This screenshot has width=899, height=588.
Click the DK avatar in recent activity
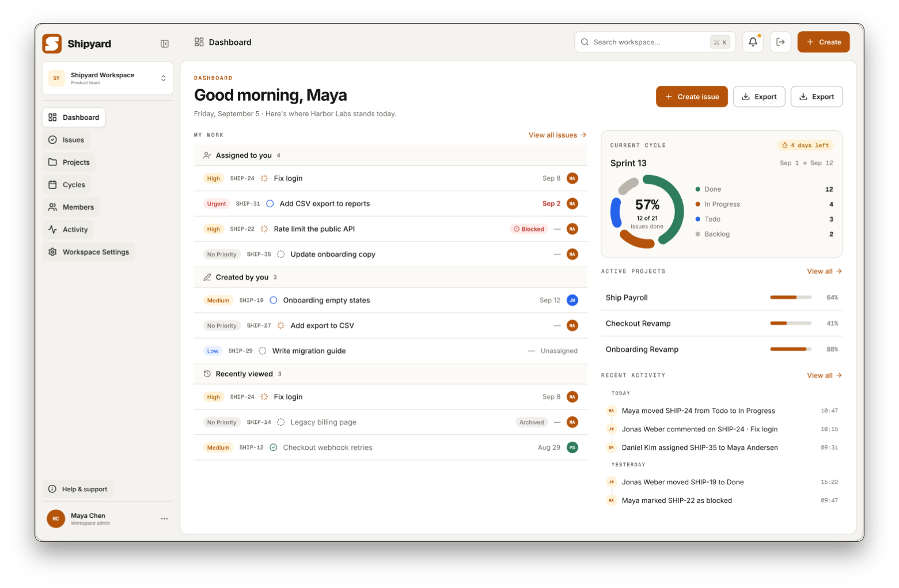(611, 447)
